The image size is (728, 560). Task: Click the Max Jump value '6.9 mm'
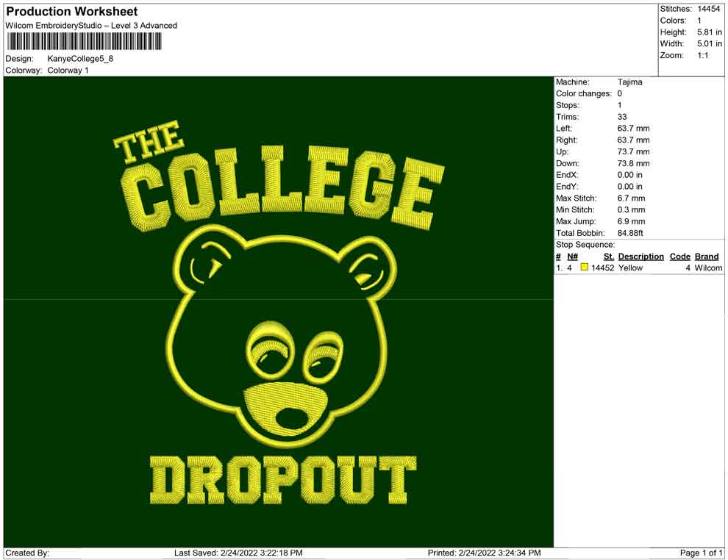(x=632, y=221)
